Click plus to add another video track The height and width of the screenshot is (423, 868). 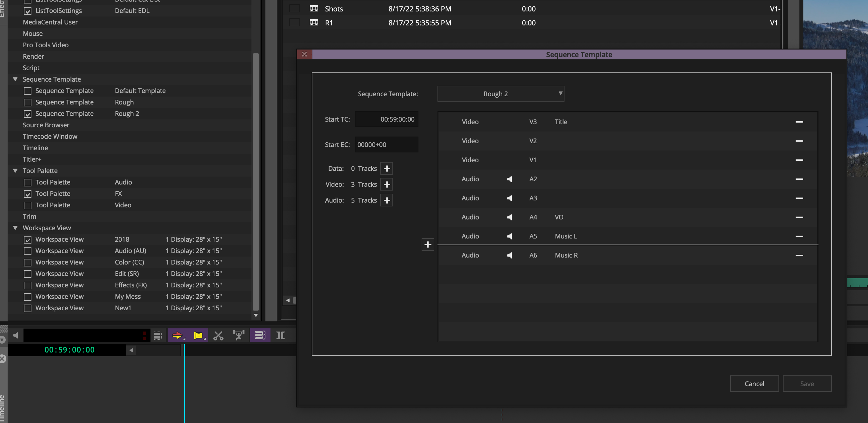point(387,185)
